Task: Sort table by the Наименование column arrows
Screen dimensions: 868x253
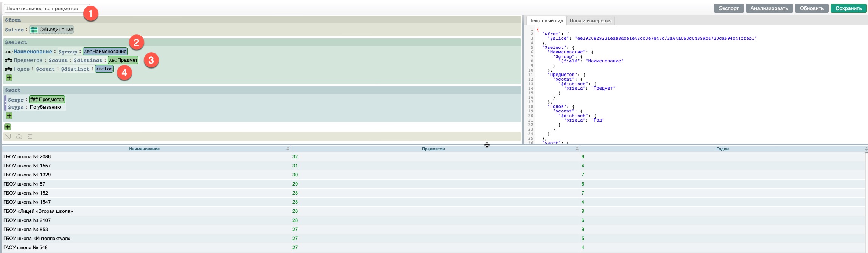Action: [288, 149]
